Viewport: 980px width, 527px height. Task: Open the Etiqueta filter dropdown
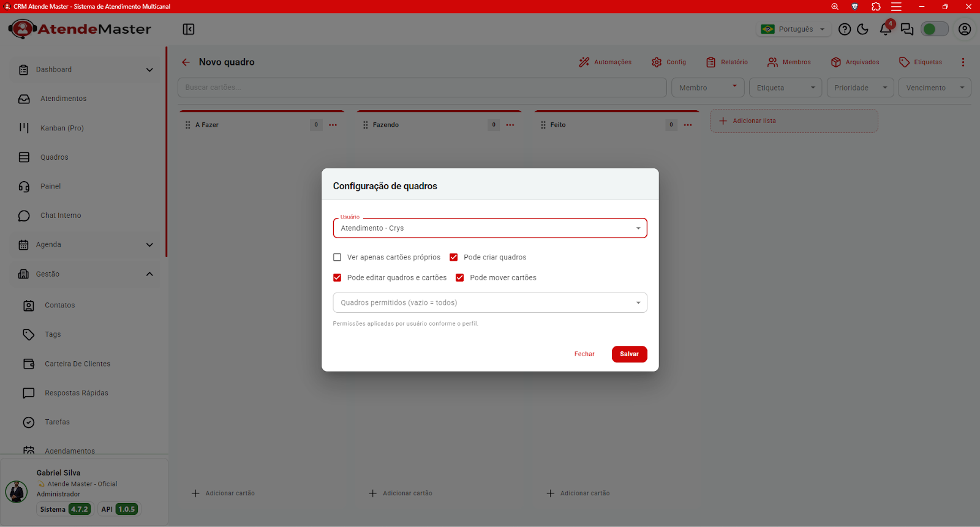(x=786, y=88)
